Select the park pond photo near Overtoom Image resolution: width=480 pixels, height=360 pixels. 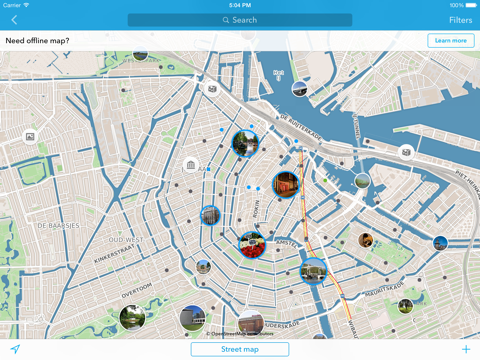132,318
